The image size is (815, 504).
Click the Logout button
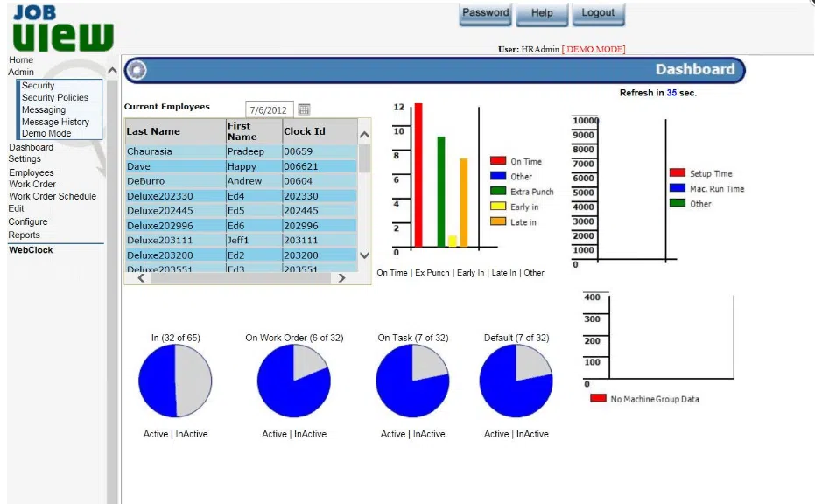pos(598,13)
